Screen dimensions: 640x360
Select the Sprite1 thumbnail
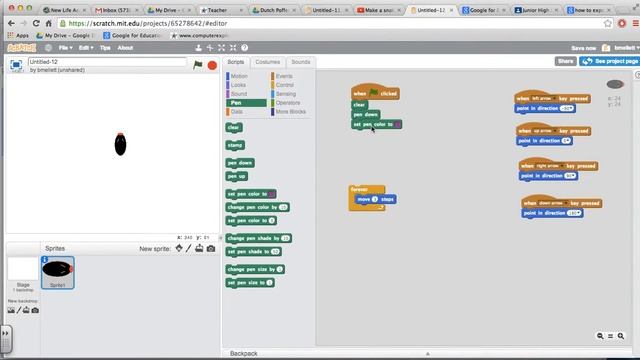click(x=58, y=272)
